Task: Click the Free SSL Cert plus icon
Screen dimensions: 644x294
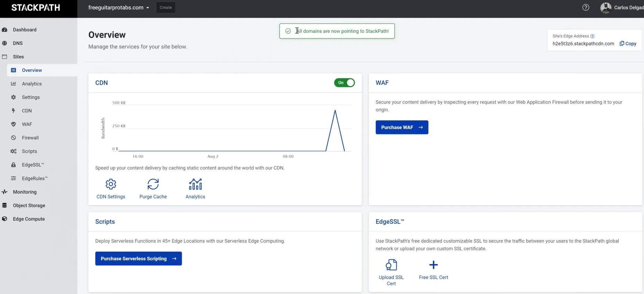Action: [433, 265]
